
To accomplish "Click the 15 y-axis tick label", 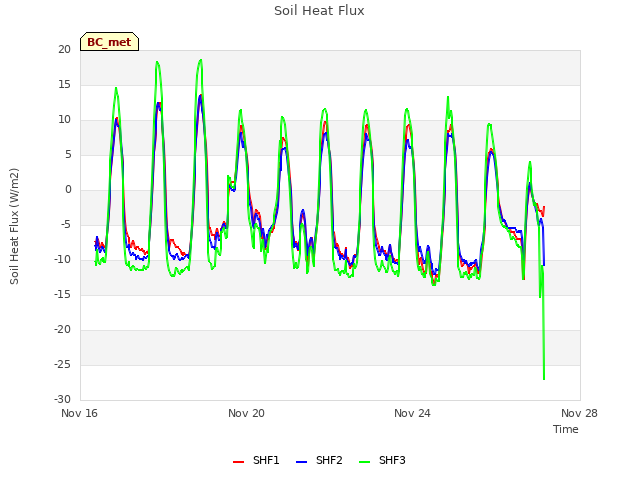I will pyautogui.click(x=64, y=84).
